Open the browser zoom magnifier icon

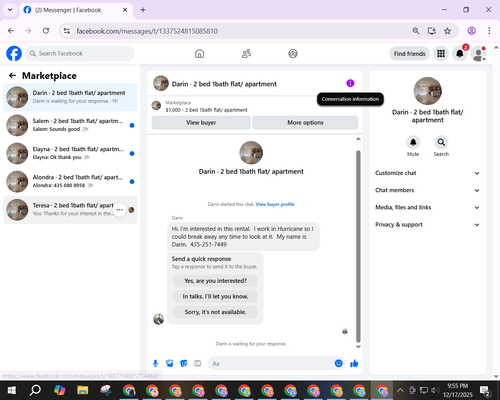416,31
